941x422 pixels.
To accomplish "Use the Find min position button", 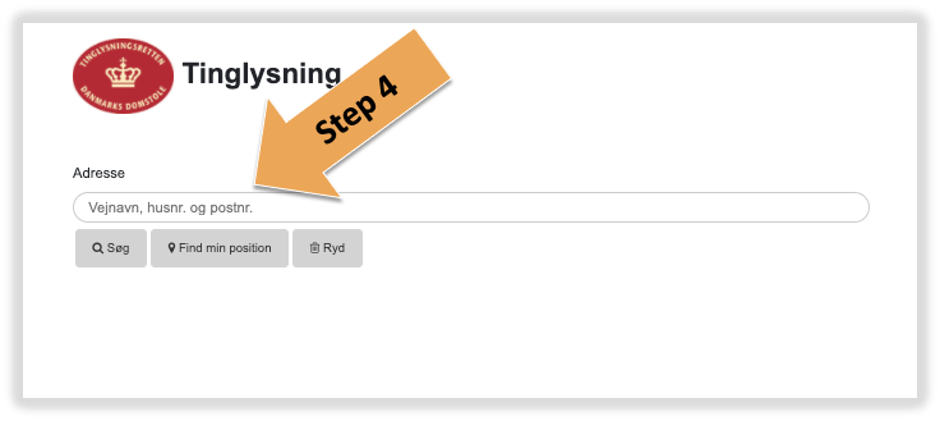I will [x=220, y=248].
